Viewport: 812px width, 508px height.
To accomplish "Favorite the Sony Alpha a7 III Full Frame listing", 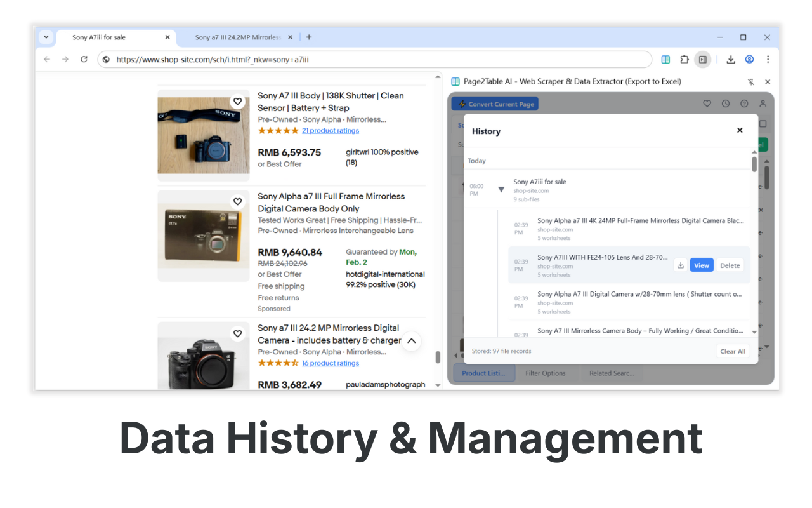I will (237, 202).
